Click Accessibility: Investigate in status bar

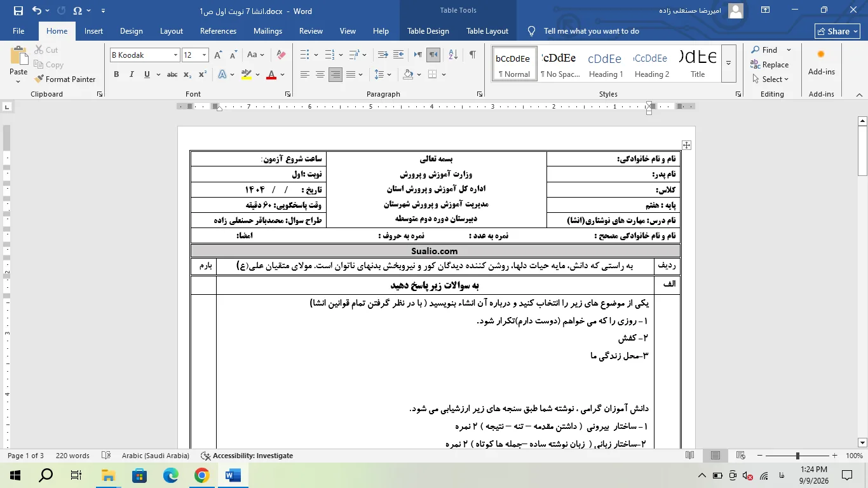[247, 456]
